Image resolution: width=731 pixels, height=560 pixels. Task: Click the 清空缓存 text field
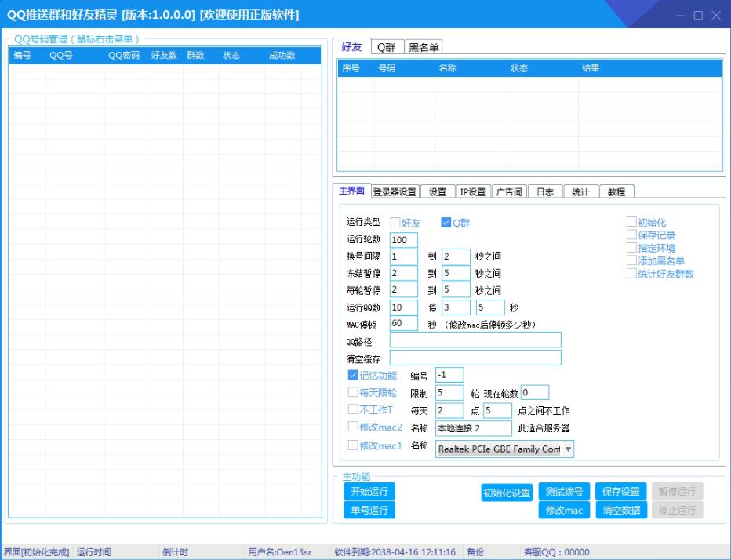coord(475,358)
